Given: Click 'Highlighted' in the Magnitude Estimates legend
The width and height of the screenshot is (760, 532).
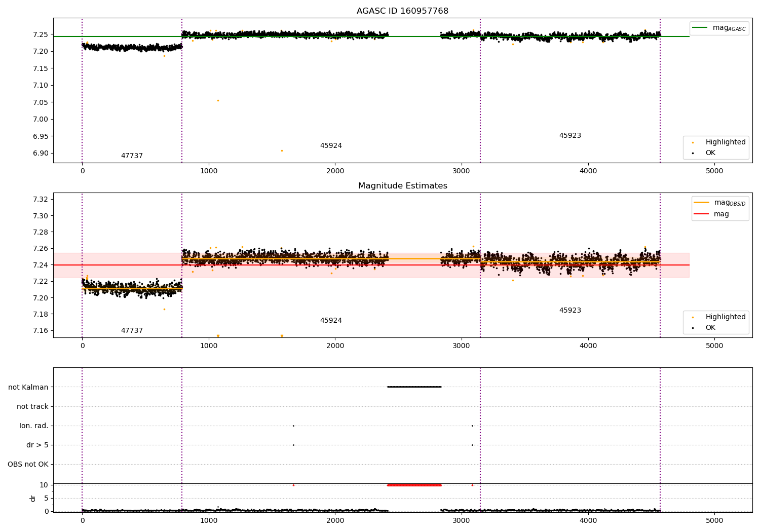Looking at the screenshot, I should pyautogui.click(x=725, y=317).
